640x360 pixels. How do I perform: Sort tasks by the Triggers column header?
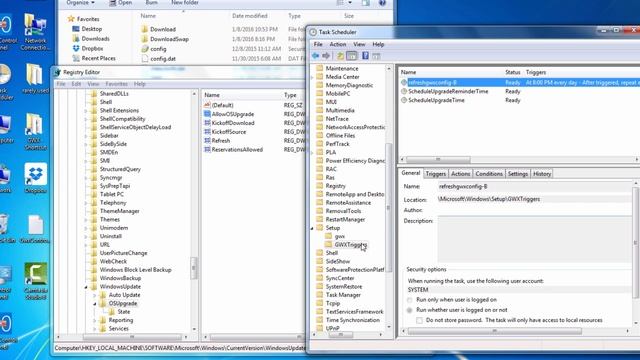click(x=536, y=72)
